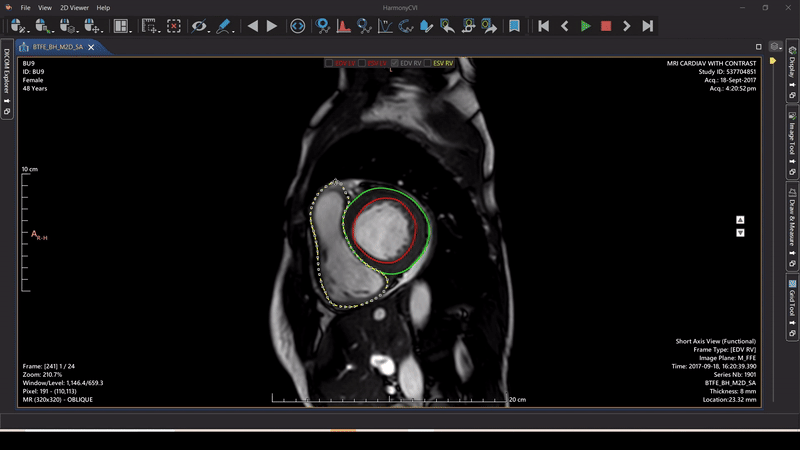The width and height of the screenshot is (800, 450).
Task: Check the EDV LV checkbox
Action: 329,63
